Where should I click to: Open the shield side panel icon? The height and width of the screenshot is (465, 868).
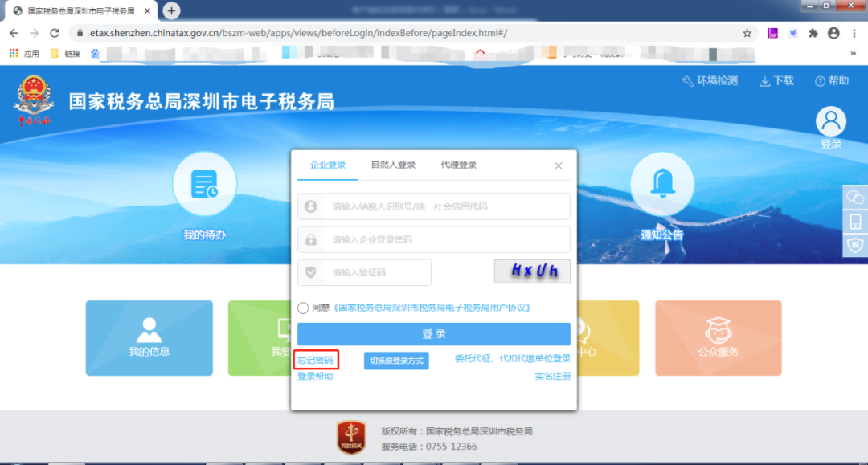point(855,245)
